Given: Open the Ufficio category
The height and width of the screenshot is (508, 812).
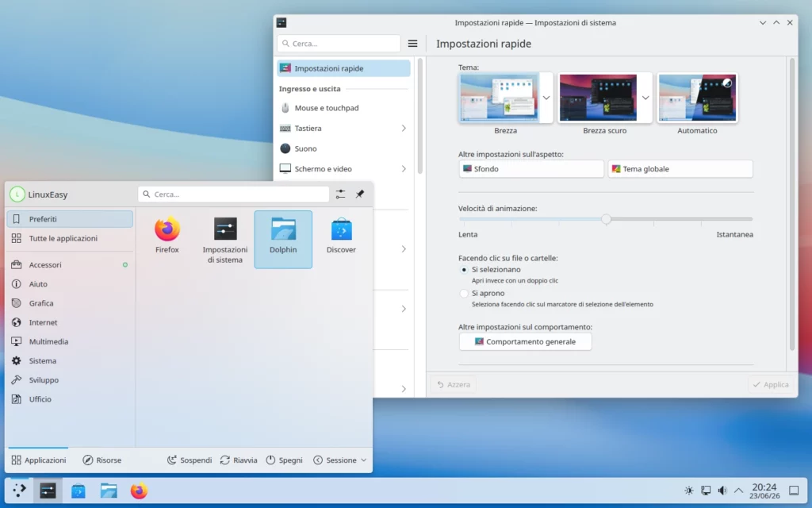Looking at the screenshot, I should (70, 399).
